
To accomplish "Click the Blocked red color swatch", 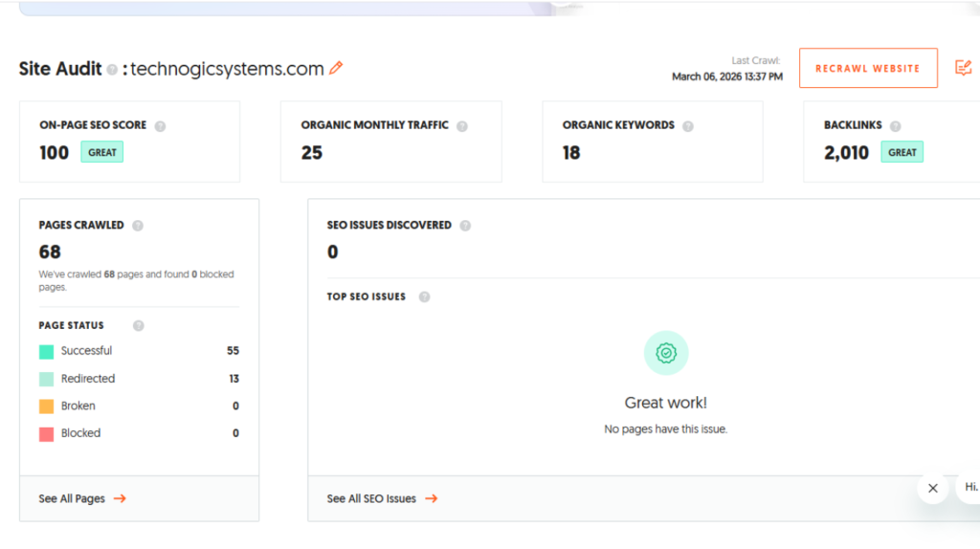I will 46,434.
